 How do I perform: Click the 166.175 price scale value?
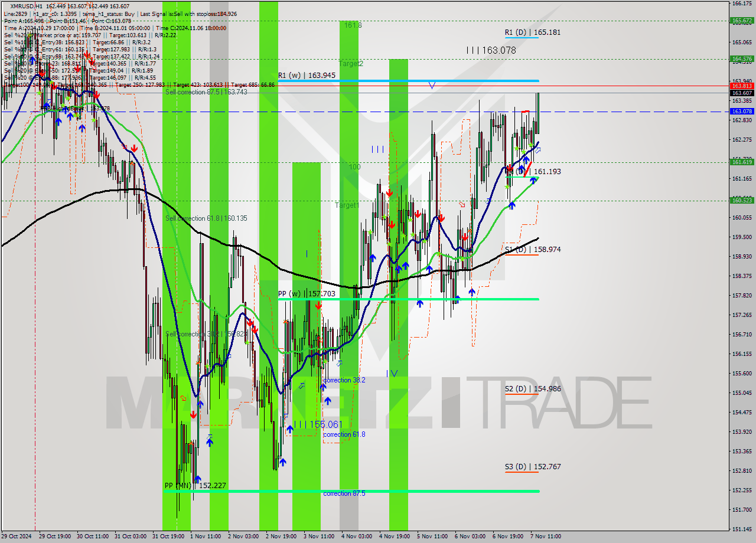[742, 3]
